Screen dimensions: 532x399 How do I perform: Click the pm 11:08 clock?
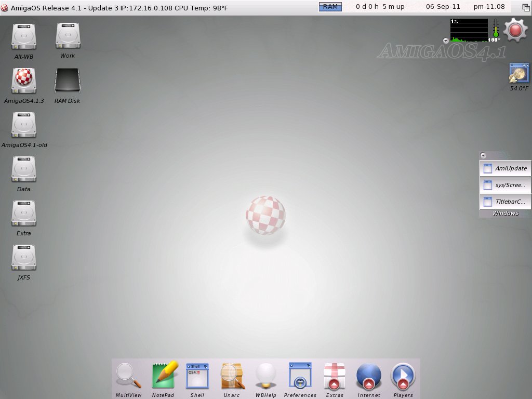[489, 7]
